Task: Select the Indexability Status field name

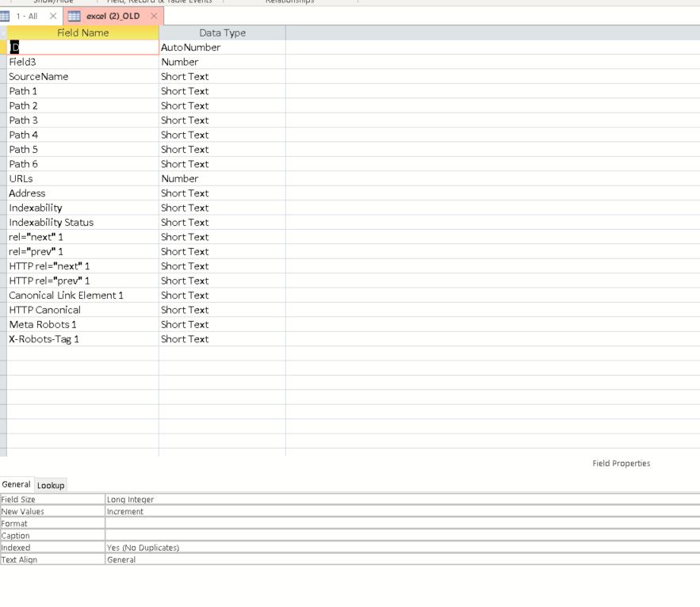Action: tap(51, 223)
